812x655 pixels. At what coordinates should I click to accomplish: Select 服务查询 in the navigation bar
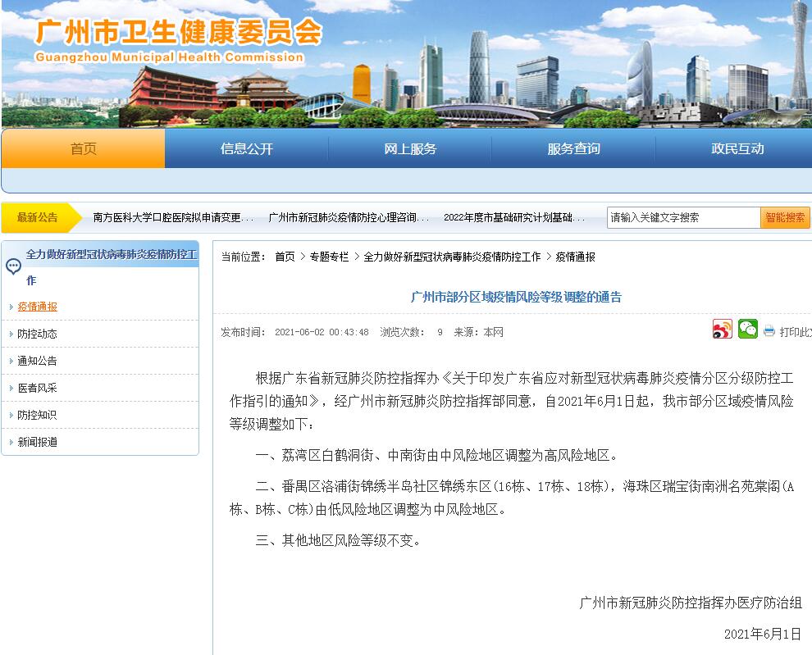coord(573,149)
